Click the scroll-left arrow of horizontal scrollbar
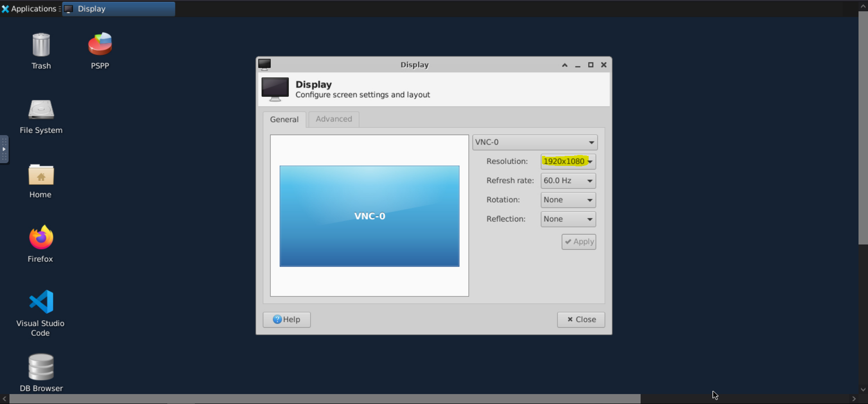868x404 pixels. pyautogui.click(x=5, y=399)
